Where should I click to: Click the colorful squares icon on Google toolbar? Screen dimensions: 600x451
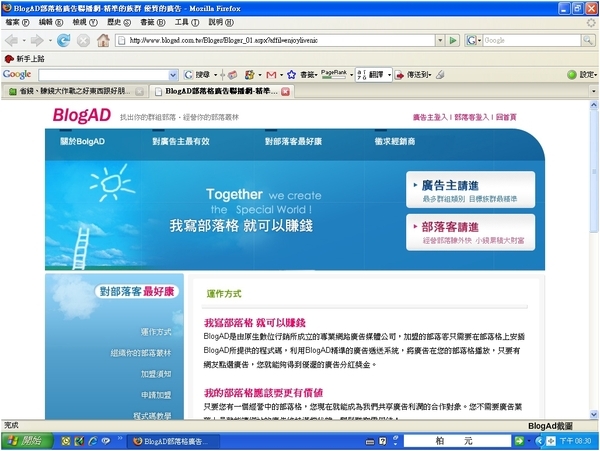point(249,75)
